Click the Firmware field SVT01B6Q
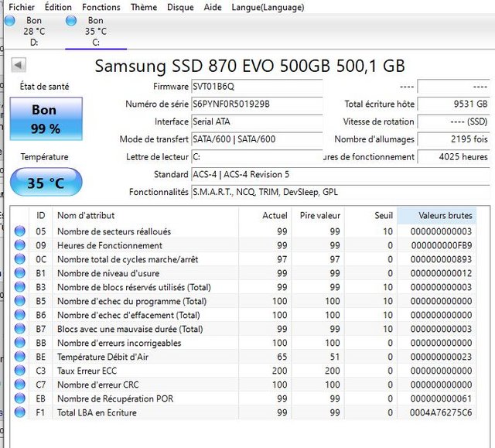The image size is (495, 448). 257,86
